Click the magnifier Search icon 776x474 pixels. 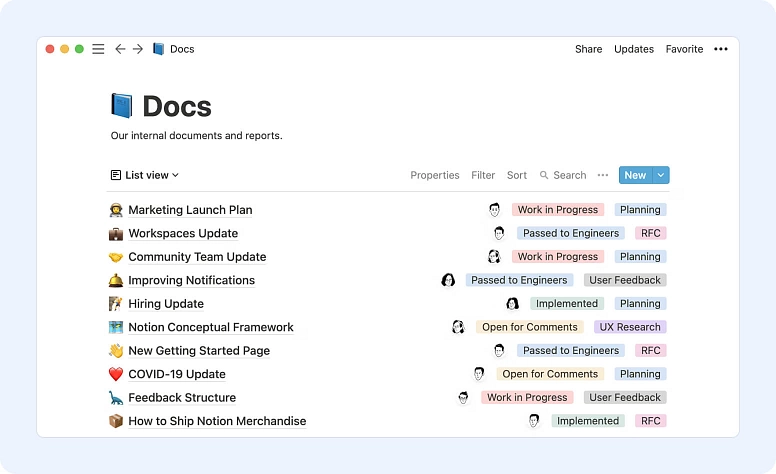(x=545, y=175)
